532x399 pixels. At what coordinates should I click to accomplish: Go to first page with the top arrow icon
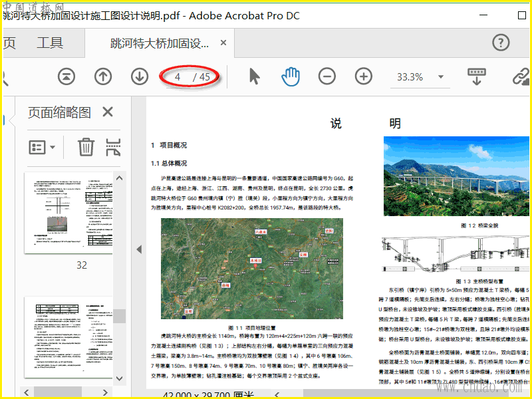point(66,76)
